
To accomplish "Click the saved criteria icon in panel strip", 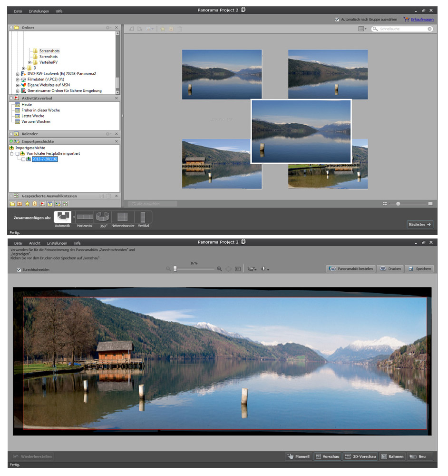I will pyautogui.click(x=65, y=204).
